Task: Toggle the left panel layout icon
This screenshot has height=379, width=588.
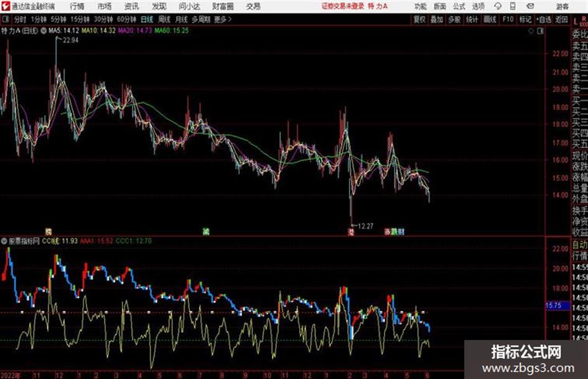Action: point(6,19)
